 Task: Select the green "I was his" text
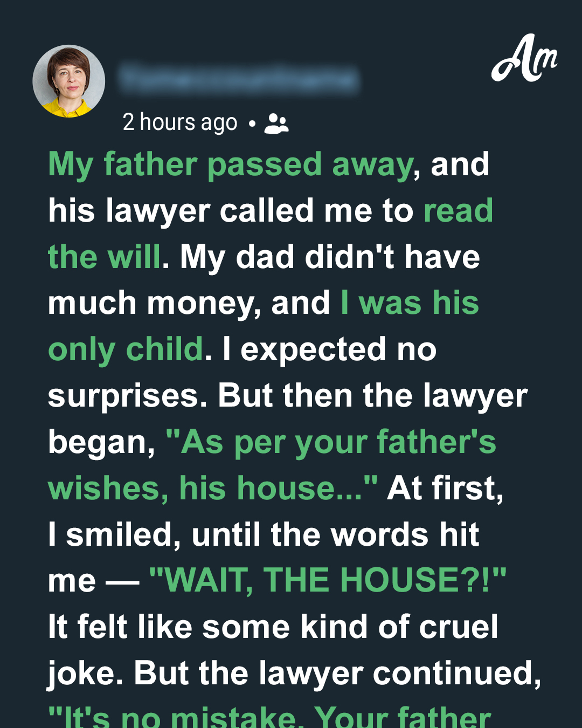(x=410, y=303)
